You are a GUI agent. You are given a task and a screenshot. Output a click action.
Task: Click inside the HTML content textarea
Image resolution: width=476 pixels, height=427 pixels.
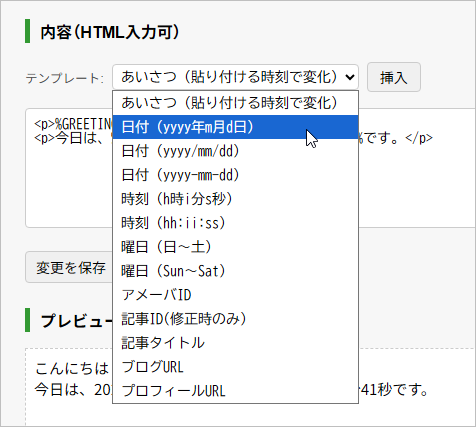click(x=417, y=183)
